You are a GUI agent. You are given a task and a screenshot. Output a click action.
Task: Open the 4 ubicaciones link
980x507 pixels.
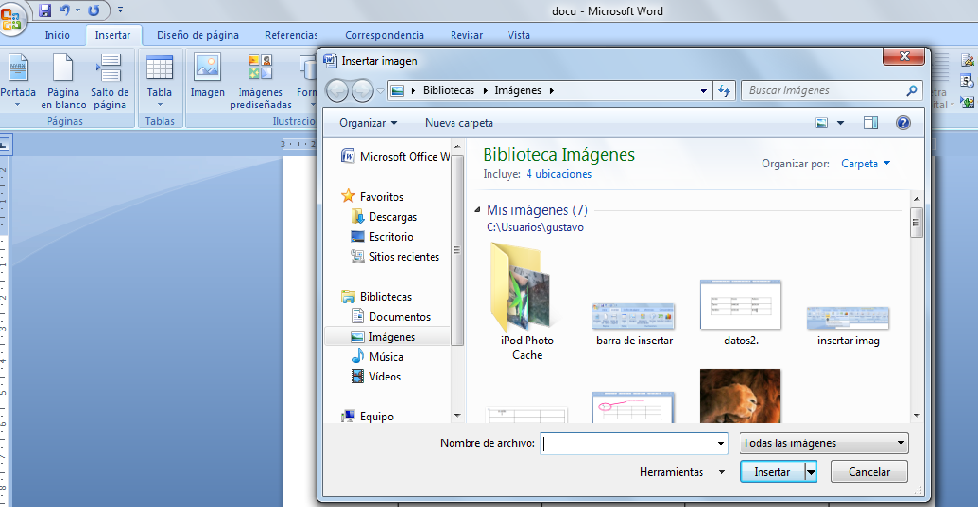tap(559, 174)
